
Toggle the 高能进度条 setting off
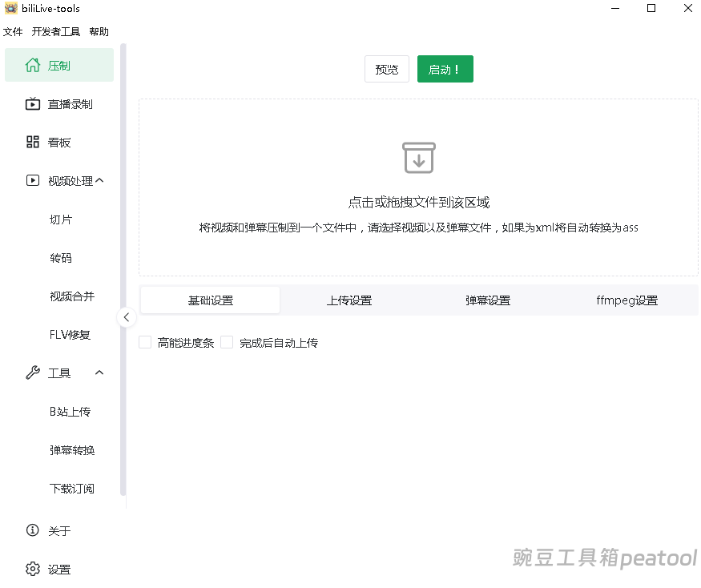pyautogui.click(x=145, y=342)
